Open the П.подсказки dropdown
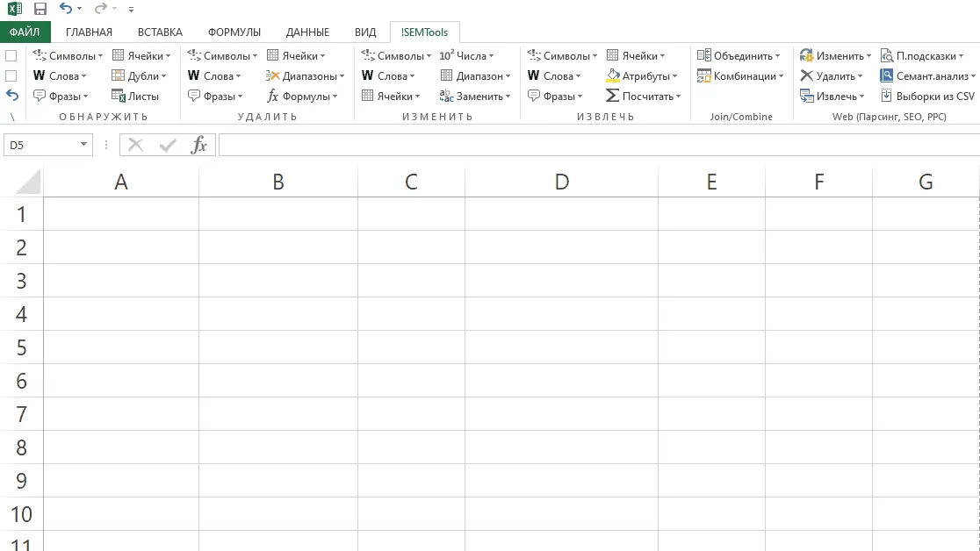980x551 pixels. 922,55
